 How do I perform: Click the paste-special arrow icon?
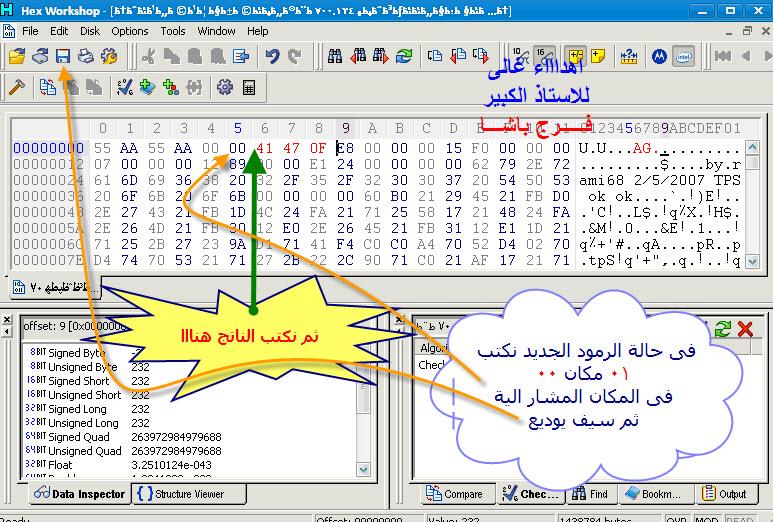pos(241,56)
